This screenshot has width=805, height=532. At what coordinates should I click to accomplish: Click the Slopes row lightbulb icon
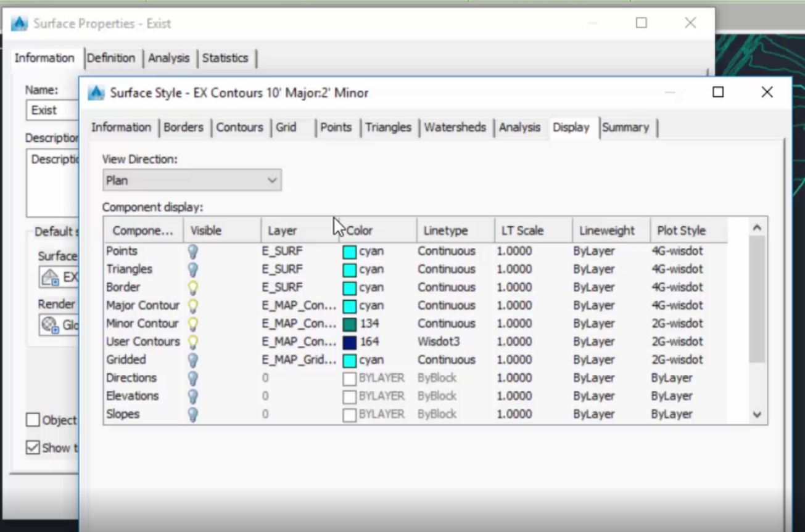pyautogui.click(x=193, y=414)
